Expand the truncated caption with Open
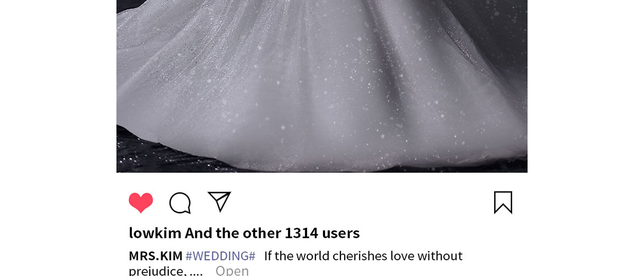This screenshot has width=644, height=276. (232, 271)
